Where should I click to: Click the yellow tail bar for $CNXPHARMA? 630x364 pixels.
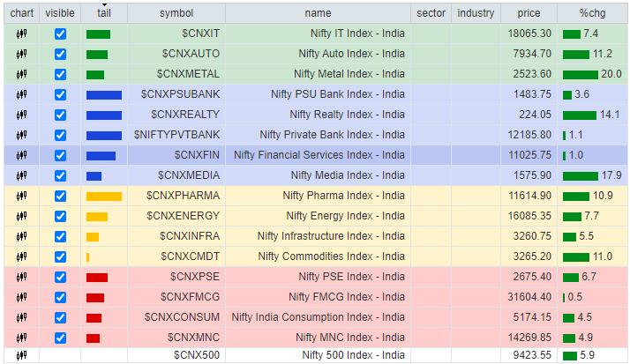click(104, 196)
